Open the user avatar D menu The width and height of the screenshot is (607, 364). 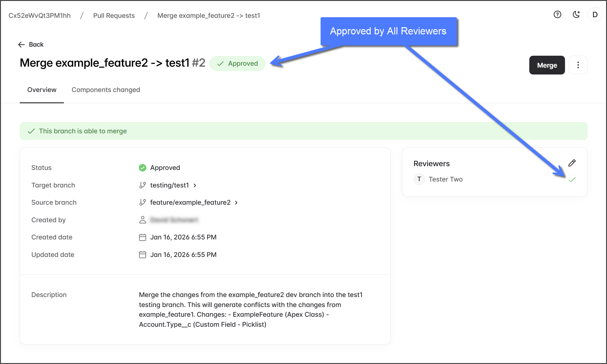click(x=595, y=15)
